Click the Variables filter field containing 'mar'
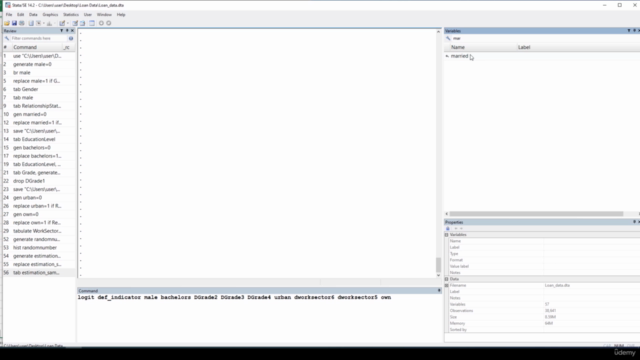Viewport: 640px width, 360px height. (545, 38)
